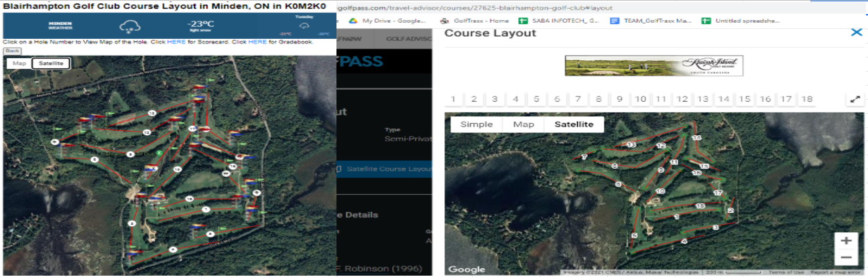Close the Course Layout panel with the X

[856, 32]
